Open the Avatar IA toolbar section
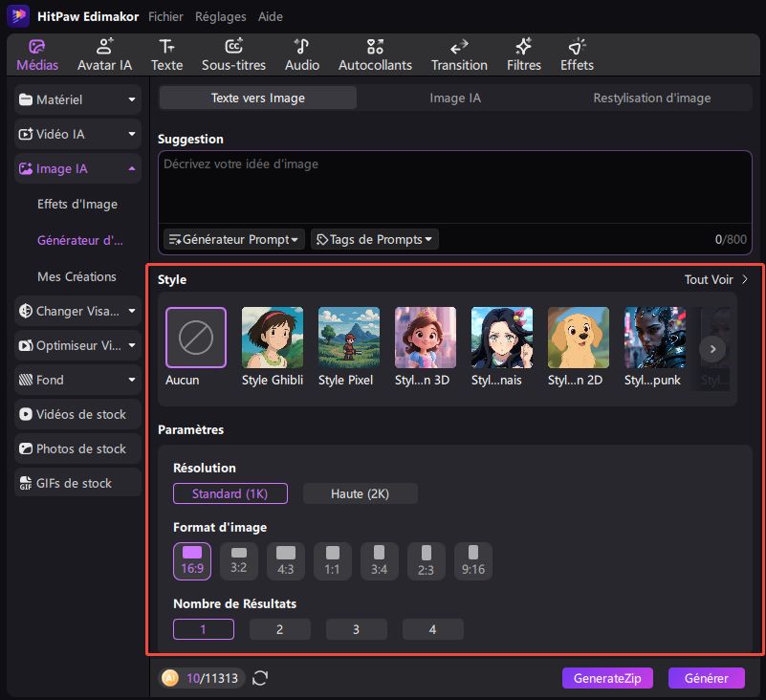Viewport: 766px width, 700px height. point(104,55)
